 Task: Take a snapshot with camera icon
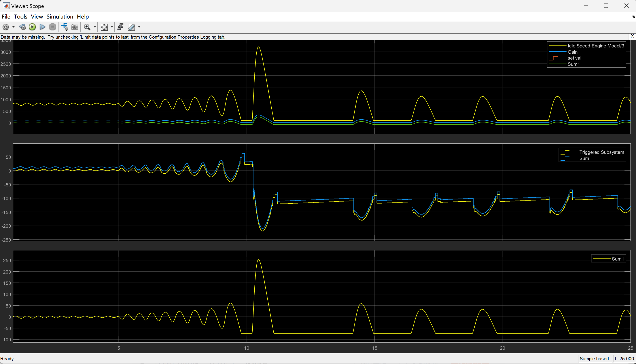[75, 27]
